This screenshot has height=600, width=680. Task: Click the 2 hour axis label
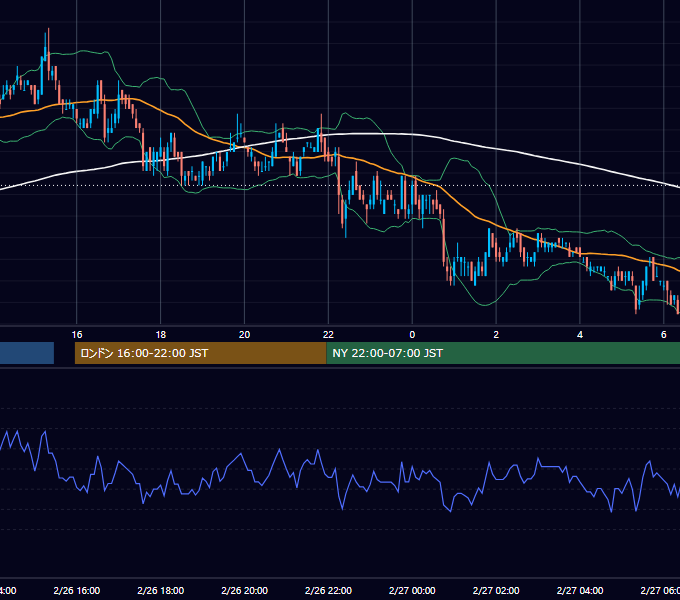point(496,334)
